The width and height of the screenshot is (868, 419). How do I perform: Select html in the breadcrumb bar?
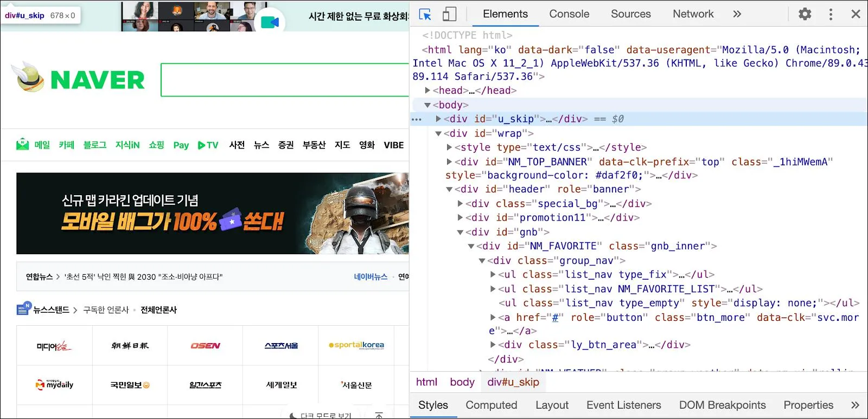[x=426, y=382]
